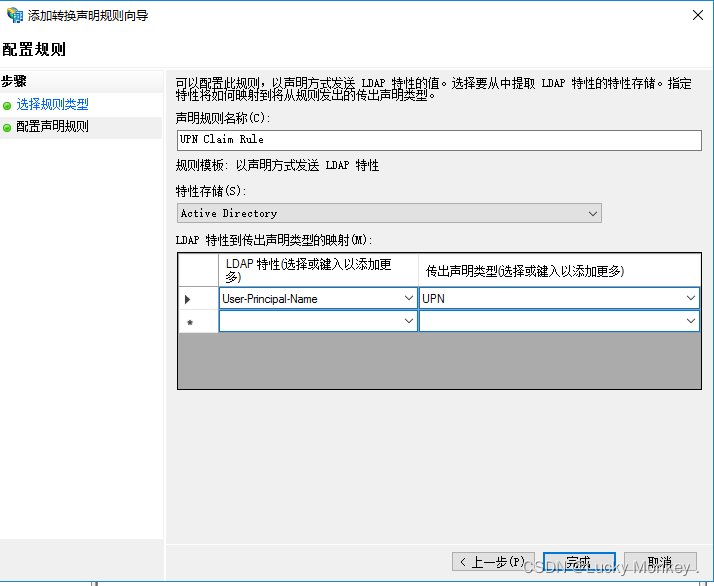Click the 传出声明类型 column header
The height and width of the screenshot is (586, 714).
tap(559, 270)
